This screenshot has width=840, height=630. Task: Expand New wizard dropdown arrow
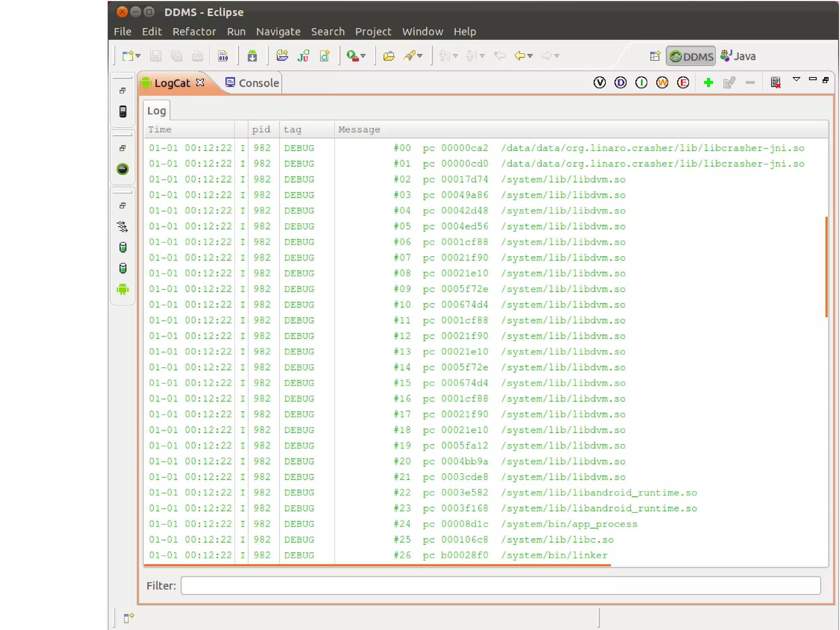point(138,56)
